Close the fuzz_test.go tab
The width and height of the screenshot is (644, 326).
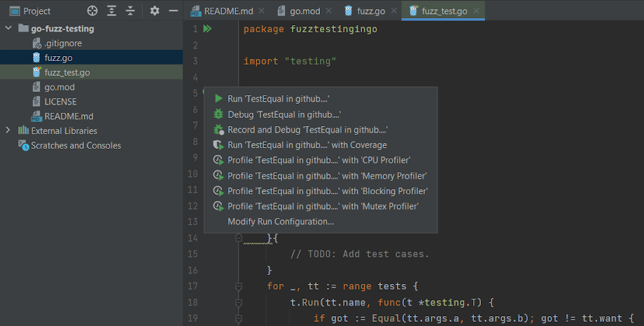tap(476, 11)
